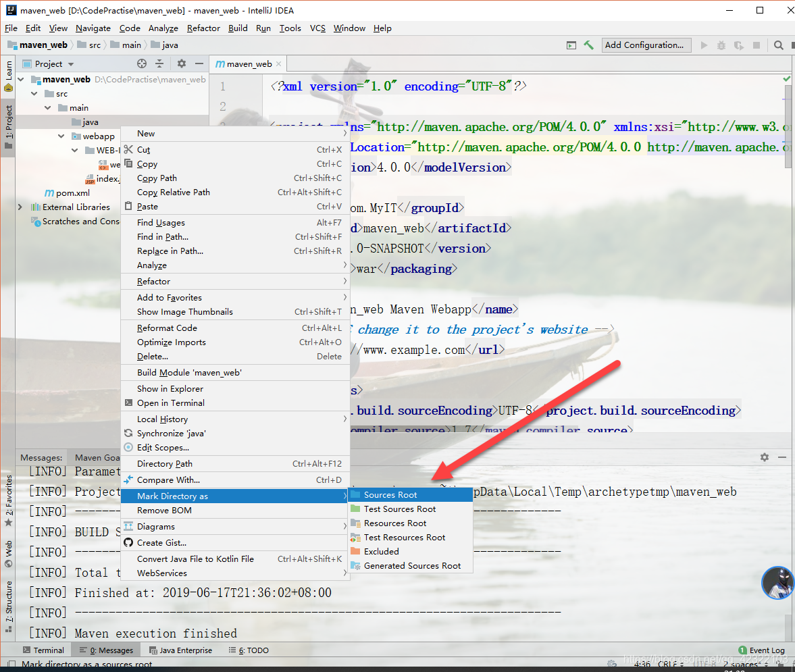Open the Navigate menu
The height and width of the screenshot is (672, 795).
pos(93,28)
